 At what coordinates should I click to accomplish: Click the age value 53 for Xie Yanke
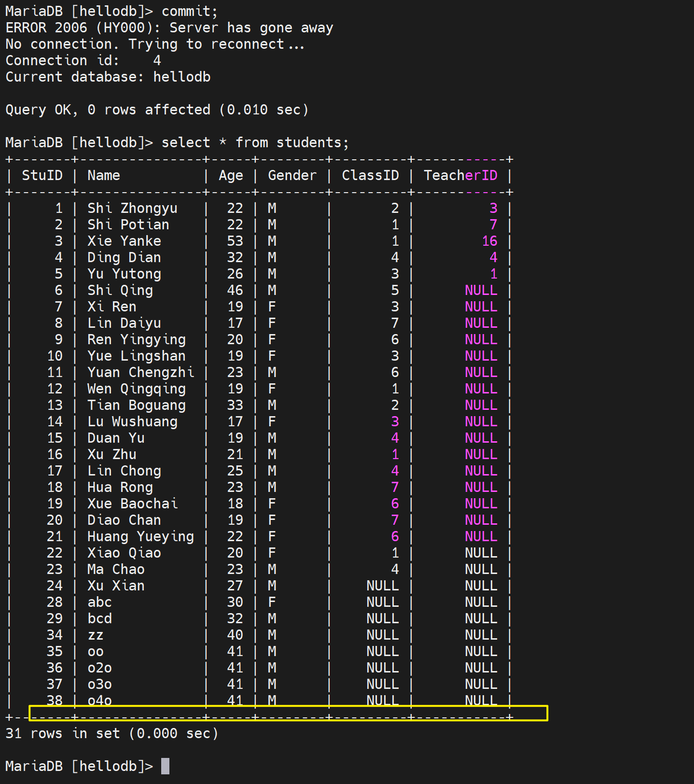tap(235, 241)
